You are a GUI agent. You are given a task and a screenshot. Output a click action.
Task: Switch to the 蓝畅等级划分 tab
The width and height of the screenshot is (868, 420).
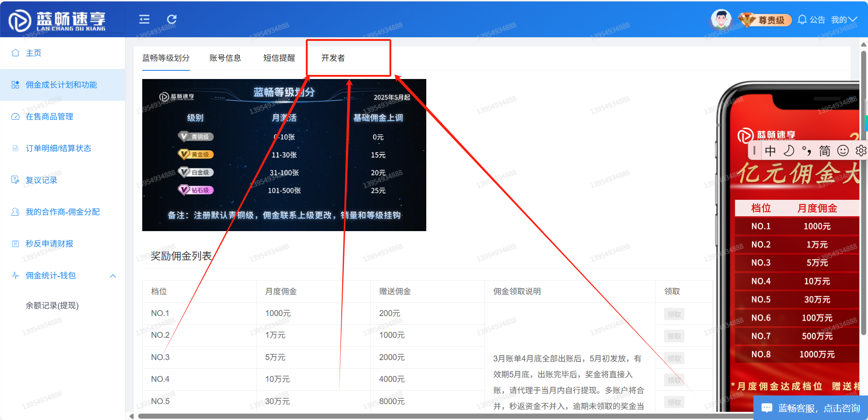[x=166, y=58]
